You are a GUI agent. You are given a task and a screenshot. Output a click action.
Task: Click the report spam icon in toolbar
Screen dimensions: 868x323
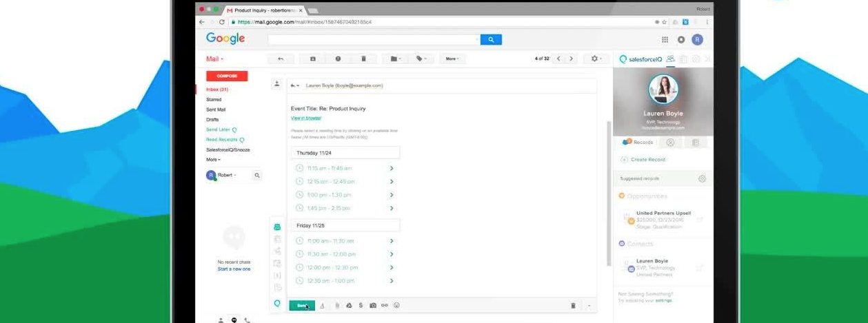point(338,59)
